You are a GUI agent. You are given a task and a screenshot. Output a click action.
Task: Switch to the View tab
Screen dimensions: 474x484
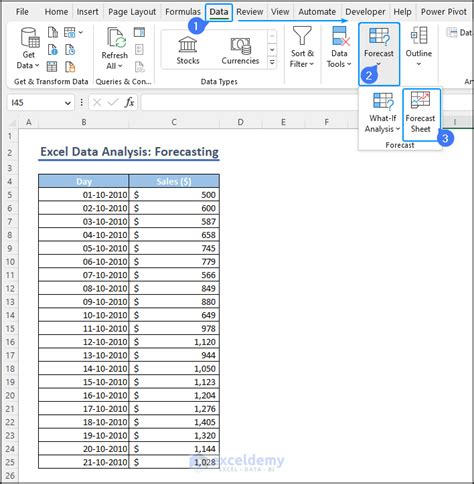pos(280,12)
